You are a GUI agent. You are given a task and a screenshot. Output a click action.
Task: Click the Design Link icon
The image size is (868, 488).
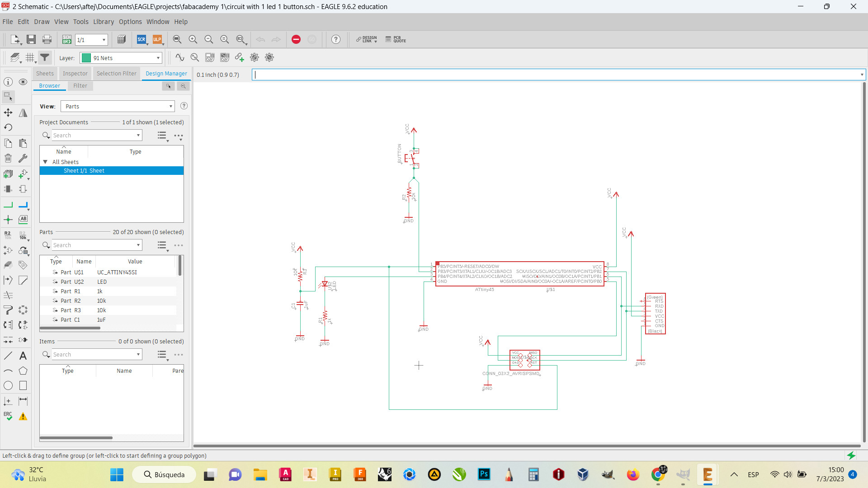[x=367, y=40]
